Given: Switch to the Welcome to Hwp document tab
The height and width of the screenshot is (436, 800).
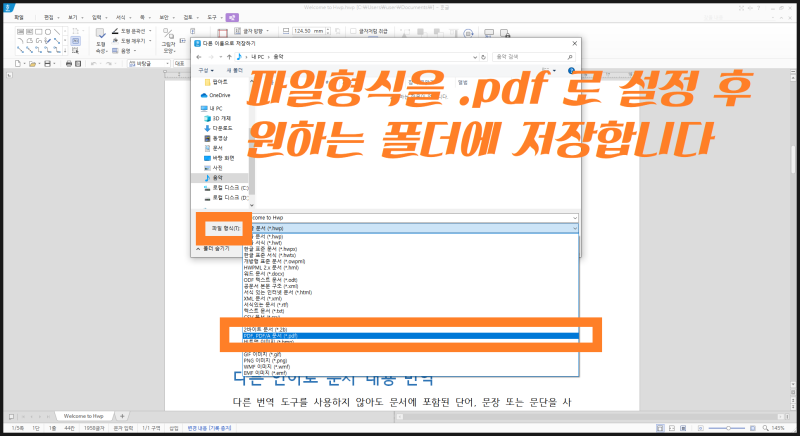Looking at the screenshot, I should [x=83, y=416].
